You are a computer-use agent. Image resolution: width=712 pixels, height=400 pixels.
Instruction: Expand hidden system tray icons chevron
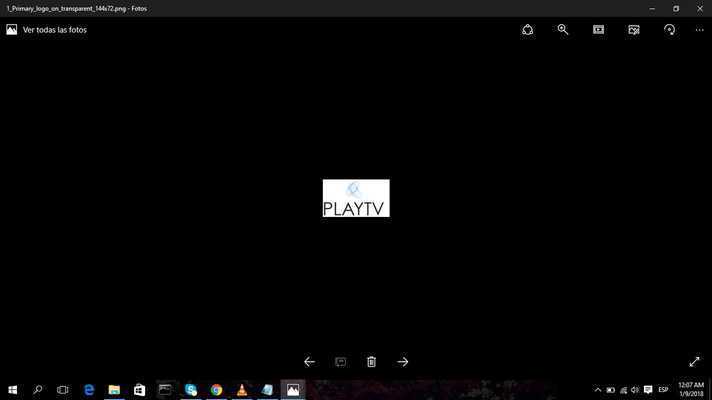pyautogui.click(x=598, y=390)
